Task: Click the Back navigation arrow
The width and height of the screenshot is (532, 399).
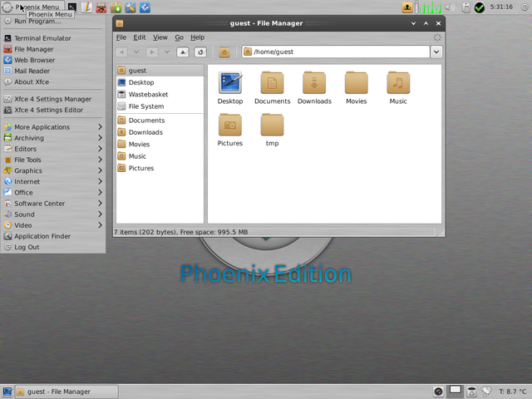Action: coord(121,52)
